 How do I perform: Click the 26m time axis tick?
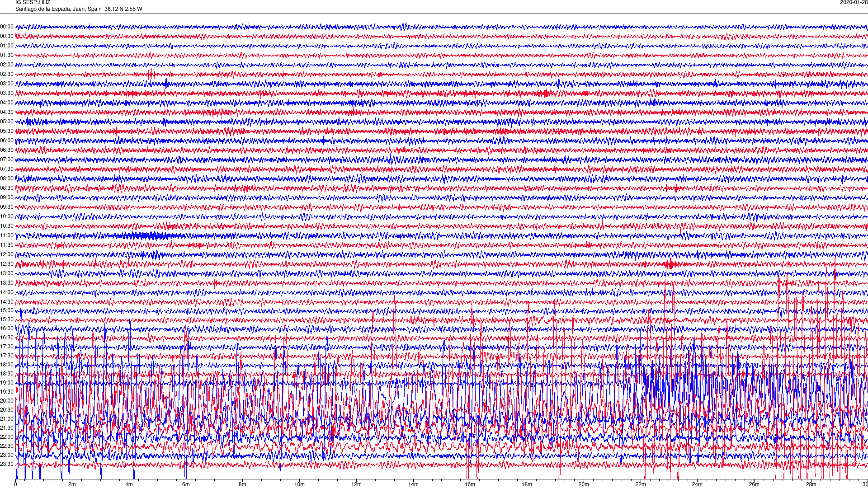coord(754,484)
